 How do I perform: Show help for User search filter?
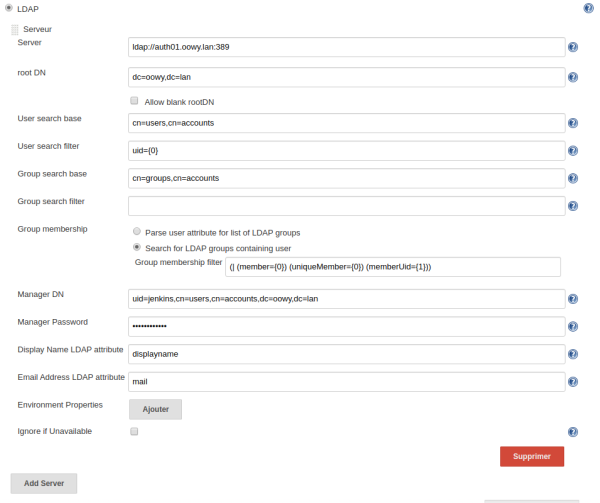[x=573, y=151]
